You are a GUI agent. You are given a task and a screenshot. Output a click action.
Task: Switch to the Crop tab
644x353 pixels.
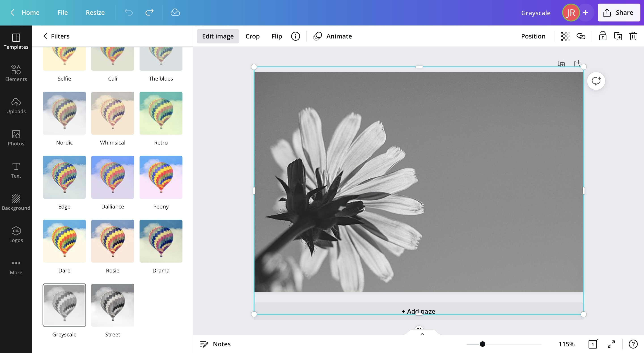click(252, 36)
